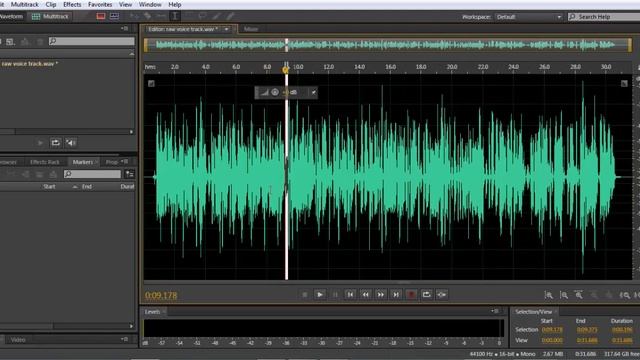Sort markers by Start column

[x=49, y=187]
